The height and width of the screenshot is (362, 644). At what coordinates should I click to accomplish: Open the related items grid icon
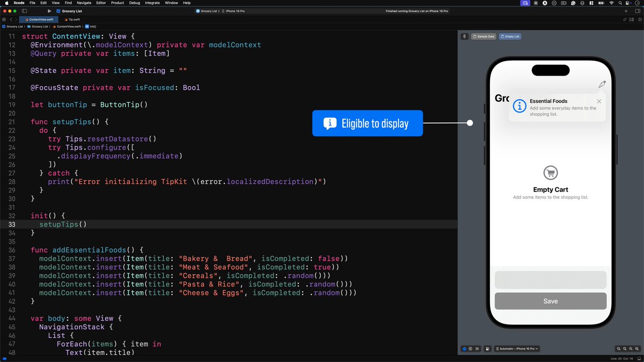pos(4,19)
